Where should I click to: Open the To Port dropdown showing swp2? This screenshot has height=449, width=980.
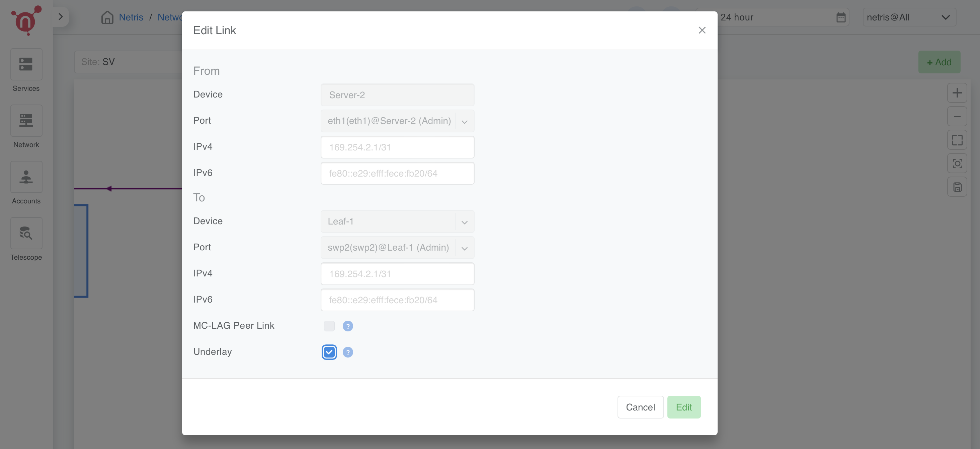tap(465, 248)
